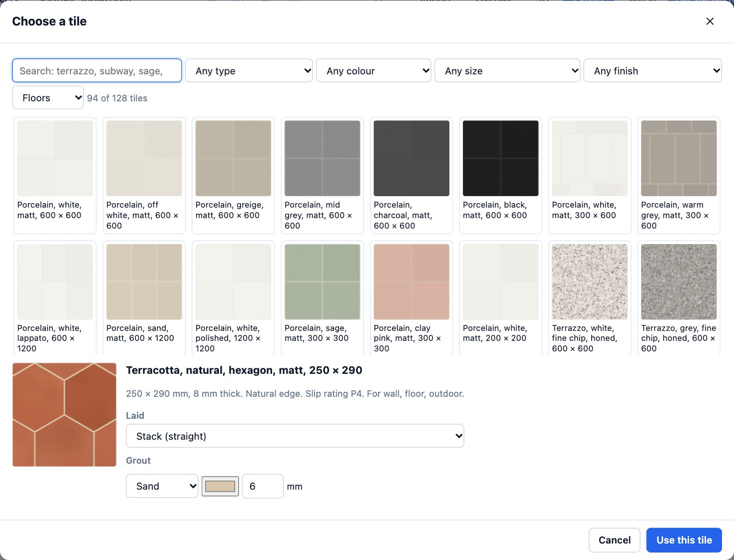Select Porcelain off white matt tile
This screenshot has width=734, height=560.
click(144, 175)
